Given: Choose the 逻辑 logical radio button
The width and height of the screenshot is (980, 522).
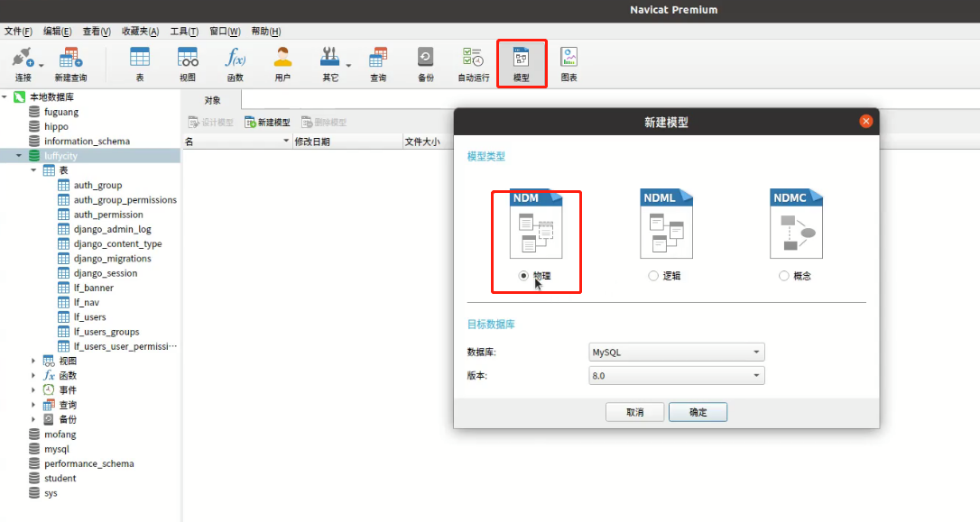Looking at the screenshot, I should (653, 275).
